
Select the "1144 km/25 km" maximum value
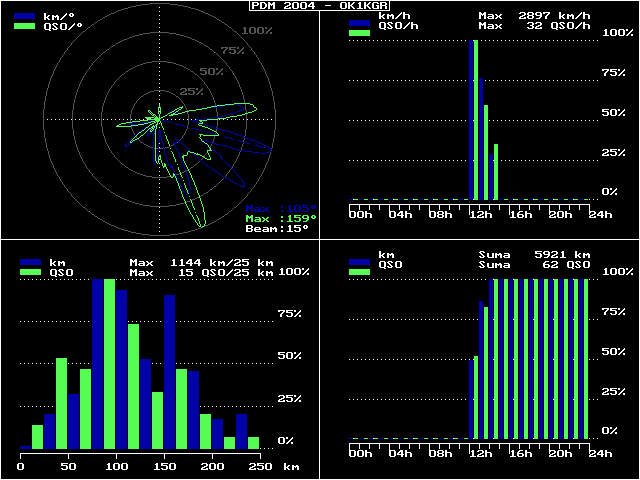tap(222, 262)
